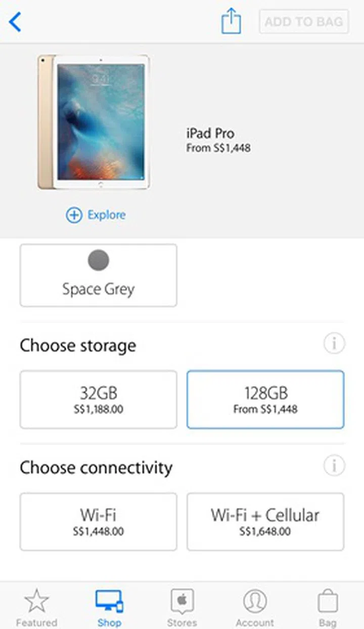Select 32GB storage option

[x=99, y=399]
